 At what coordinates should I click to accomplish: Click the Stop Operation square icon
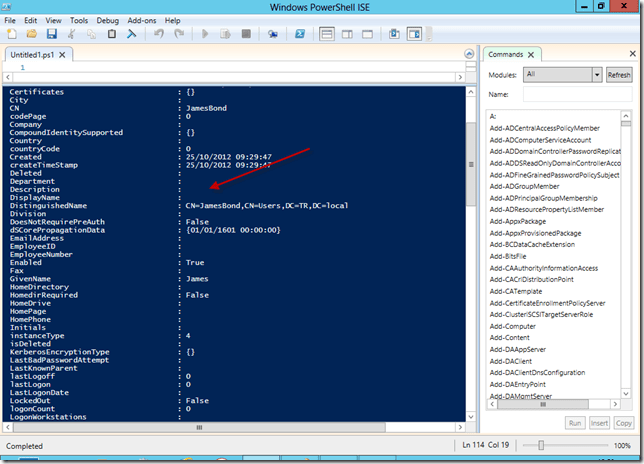(x=246, y=34)
